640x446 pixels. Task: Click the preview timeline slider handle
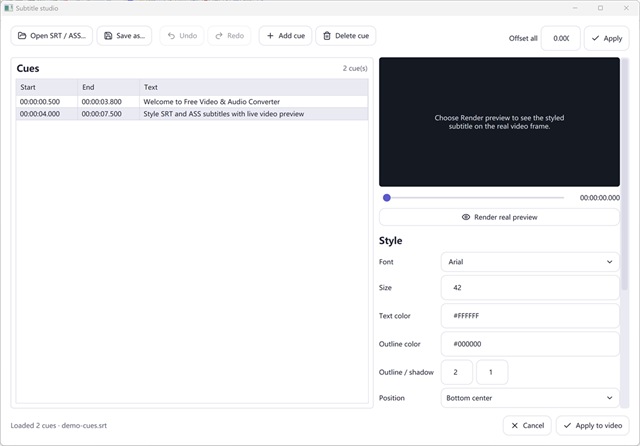point(387,198)
